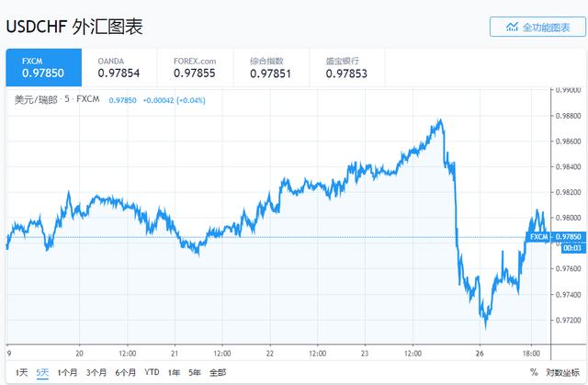Switch chart range to 5年
Screen dimensions: 588x385
[x=194, y=372]
